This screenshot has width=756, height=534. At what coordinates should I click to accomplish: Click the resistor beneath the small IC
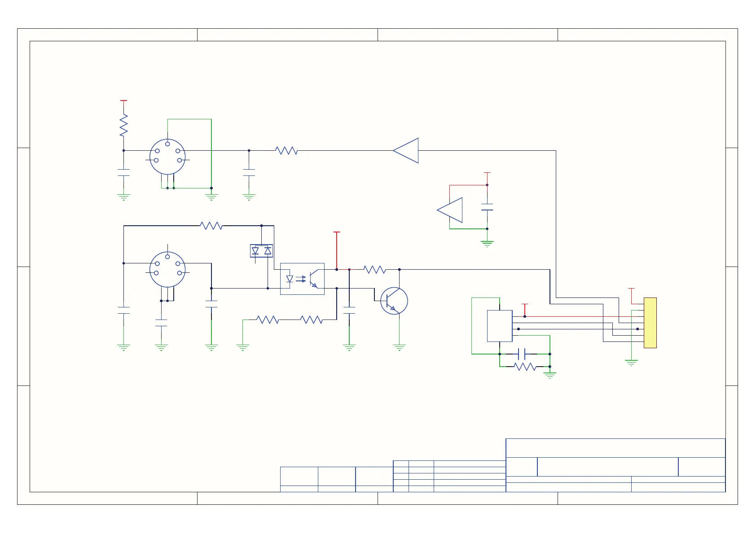[525, 367]
